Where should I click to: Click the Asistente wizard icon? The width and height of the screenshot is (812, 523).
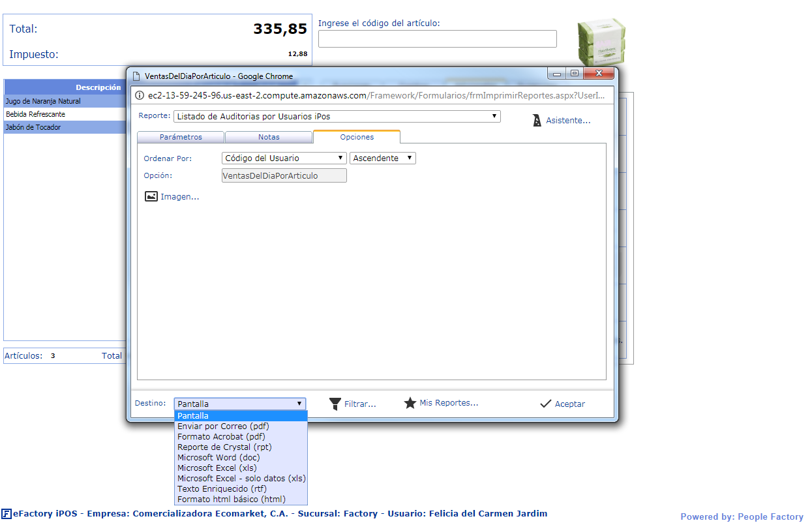[537, 121]
